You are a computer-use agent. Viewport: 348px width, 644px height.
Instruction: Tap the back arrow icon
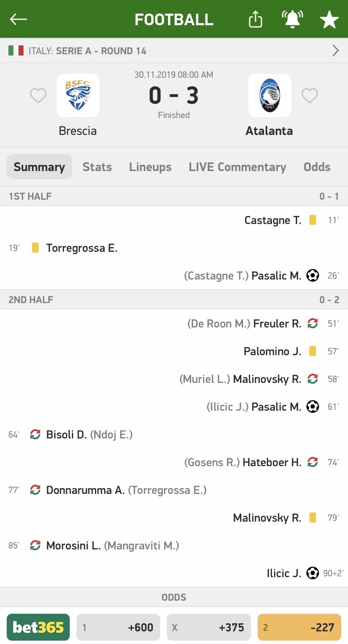[18, 19]
